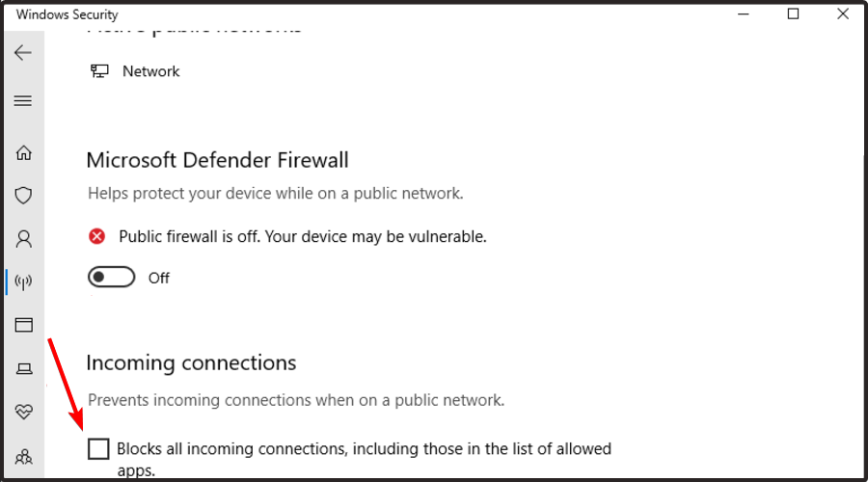This screenshot has width=868, height=482.
Task: Turn on the Microsoft Defender Firewall toggle
Action: pyautogui.click(x=110, y=278)
